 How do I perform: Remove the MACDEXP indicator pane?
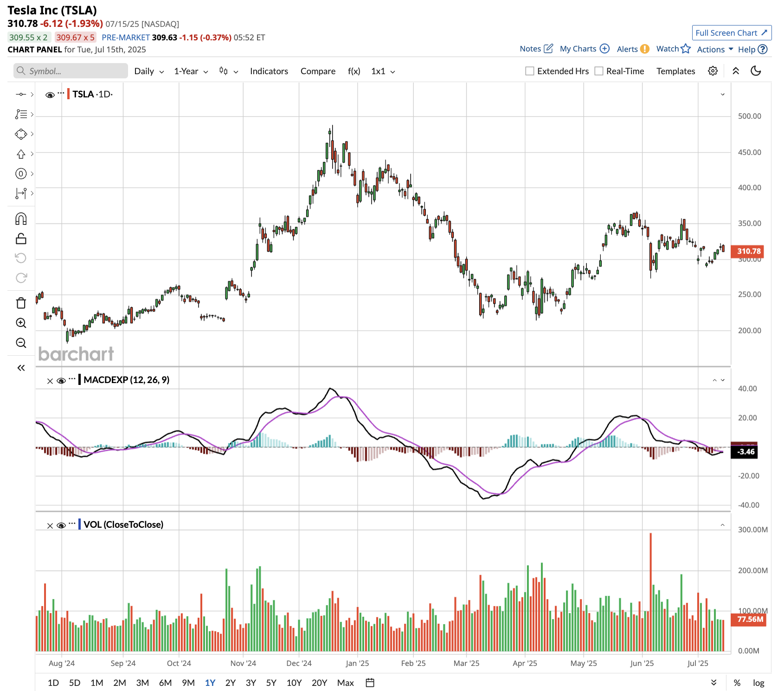[x=50, y=381]
